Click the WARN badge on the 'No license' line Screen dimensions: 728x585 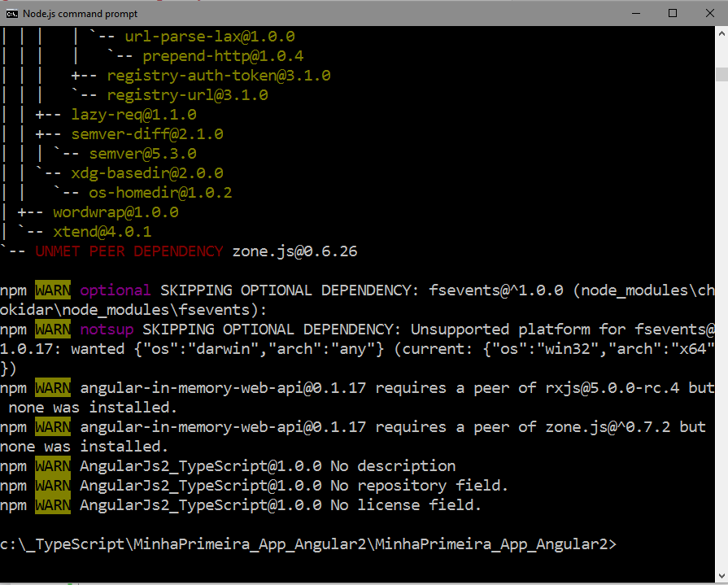tap(53, 504)
